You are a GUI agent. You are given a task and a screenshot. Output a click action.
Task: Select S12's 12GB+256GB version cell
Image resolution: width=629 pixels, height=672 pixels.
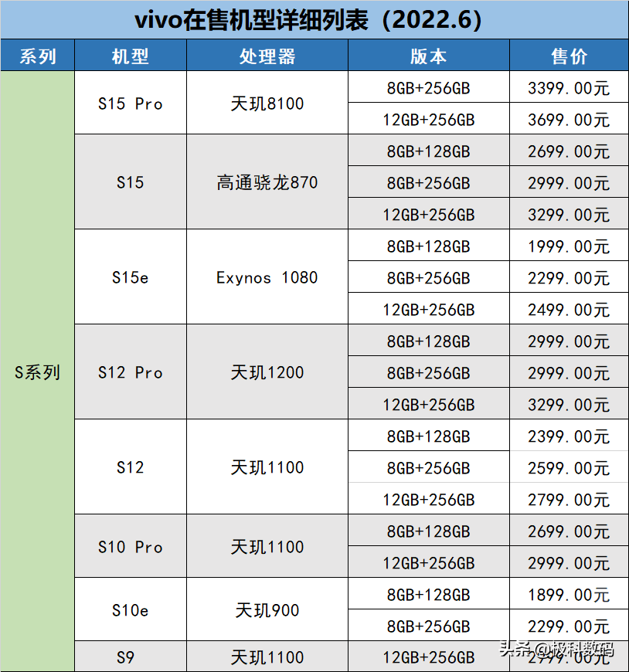[x=429, y=499]
